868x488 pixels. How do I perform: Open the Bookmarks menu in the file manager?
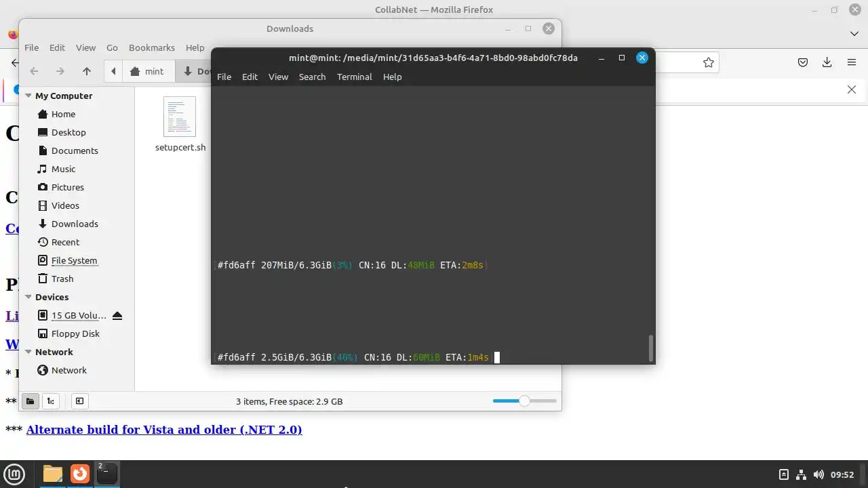(152, 47)
